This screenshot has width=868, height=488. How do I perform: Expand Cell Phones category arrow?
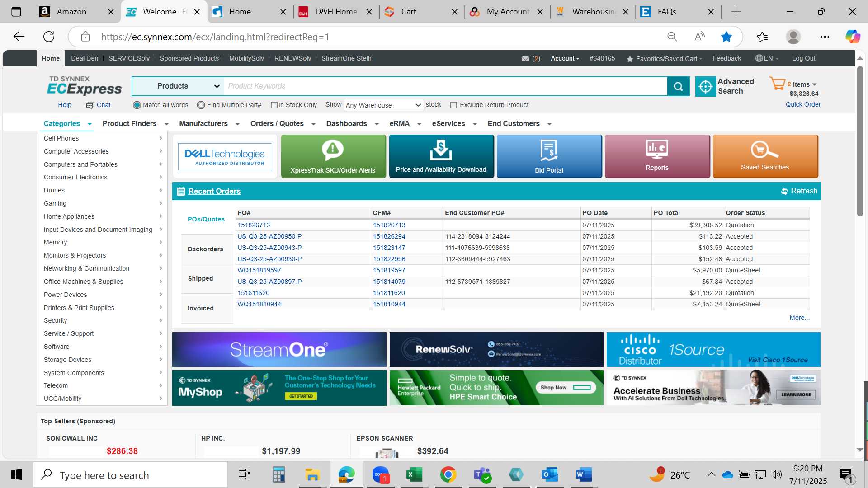tap(160, 138)
